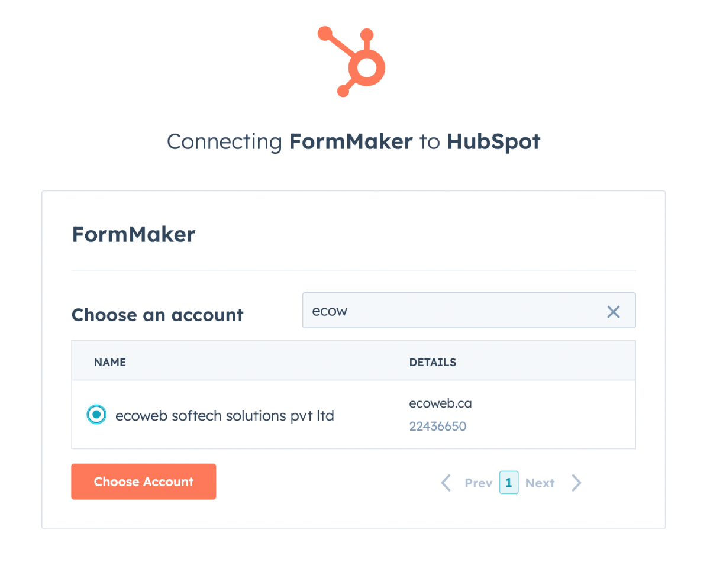Select the radio button for ecoweb softech solutions
Viewport: 710px width, 588px height.
click(x=96, y=414)
